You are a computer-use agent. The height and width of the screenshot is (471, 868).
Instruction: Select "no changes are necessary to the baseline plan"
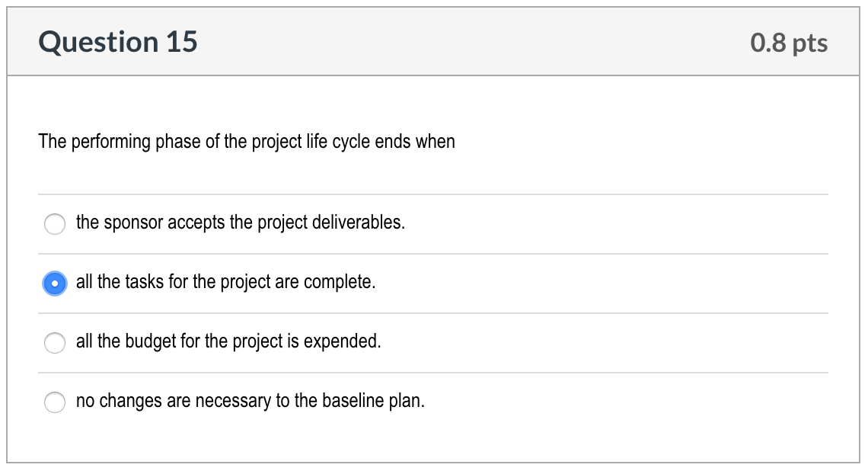coord(55,402)
